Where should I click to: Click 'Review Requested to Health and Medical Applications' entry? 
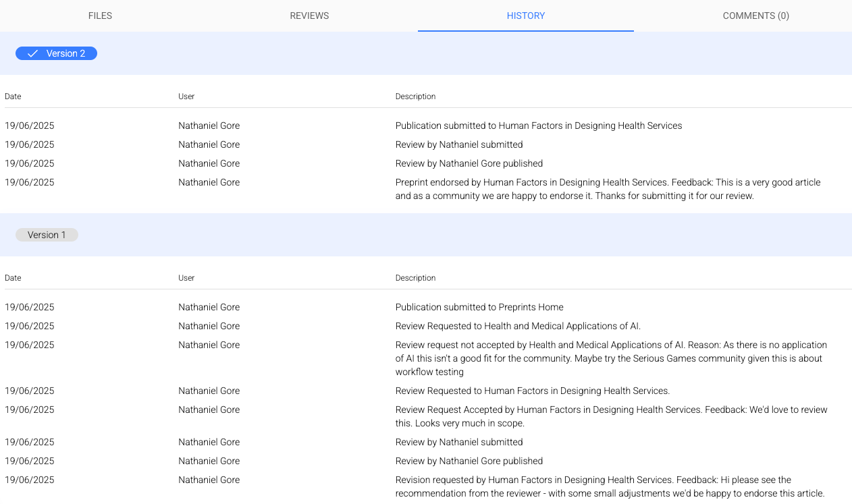pos(518,326)
